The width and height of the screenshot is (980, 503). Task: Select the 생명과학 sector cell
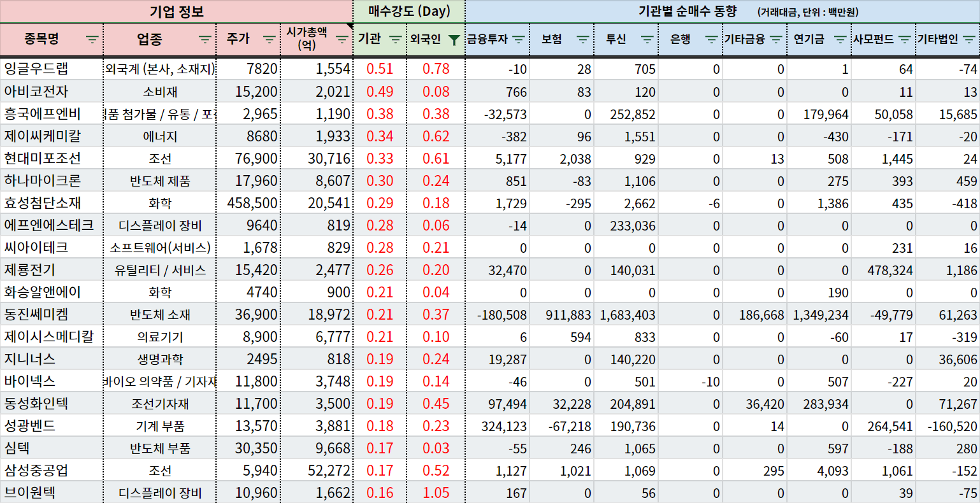click(x=160, y=358)
